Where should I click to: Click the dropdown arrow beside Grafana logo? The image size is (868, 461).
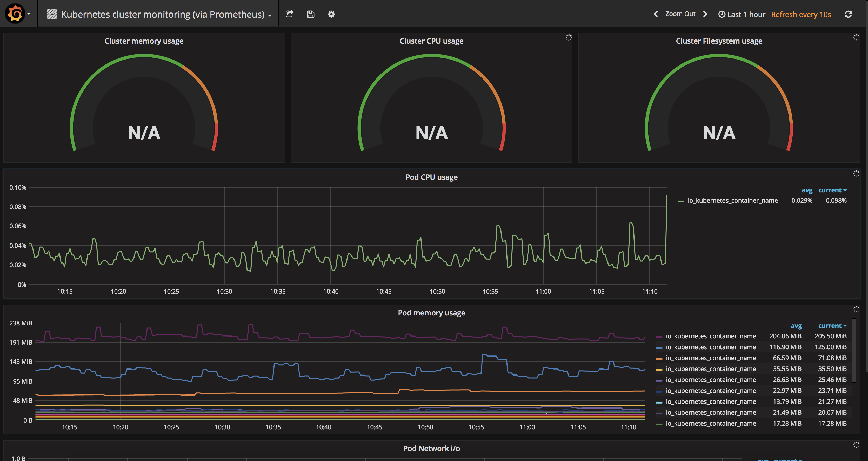[x=29, y=14]
